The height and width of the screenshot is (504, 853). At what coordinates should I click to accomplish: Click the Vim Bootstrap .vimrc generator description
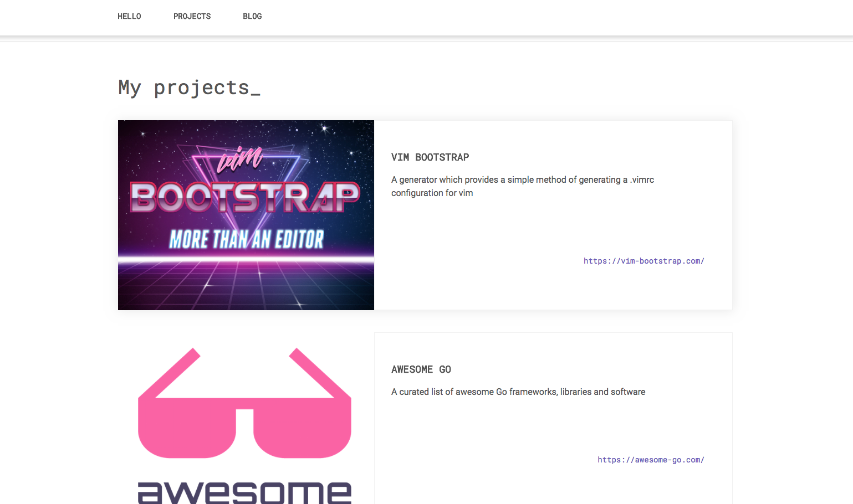(523, 186)
